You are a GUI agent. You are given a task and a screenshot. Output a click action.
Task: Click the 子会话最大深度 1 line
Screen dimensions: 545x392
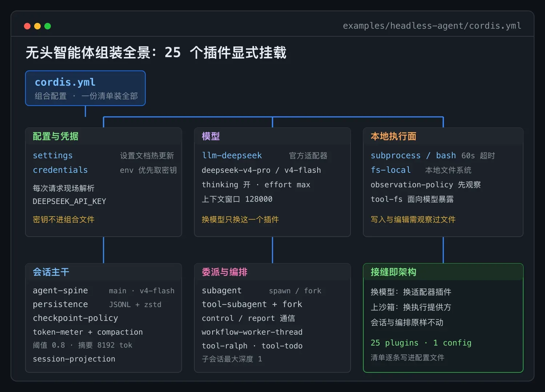click(232, 359)
